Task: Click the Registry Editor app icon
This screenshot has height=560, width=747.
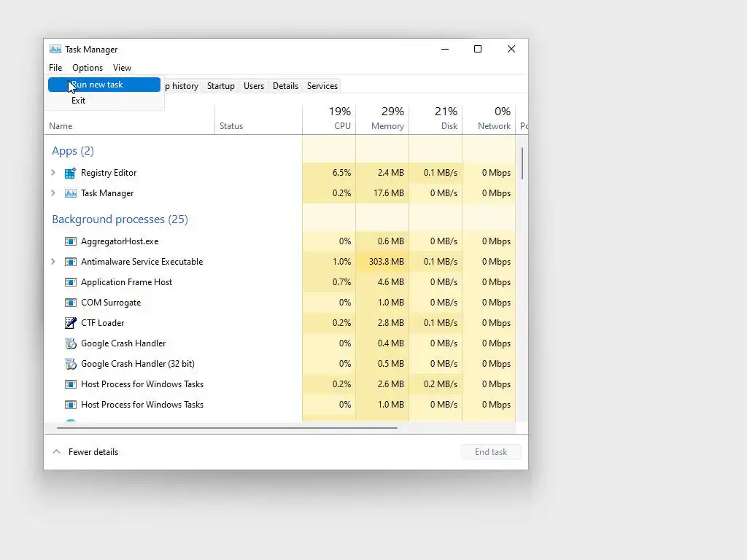Action: (71, 173)
